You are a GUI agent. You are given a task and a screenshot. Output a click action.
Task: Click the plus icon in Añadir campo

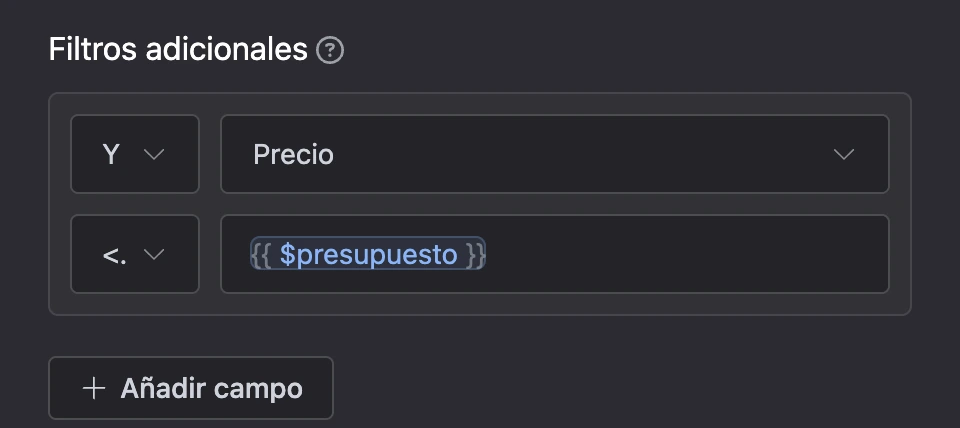(x=94, y=388)
